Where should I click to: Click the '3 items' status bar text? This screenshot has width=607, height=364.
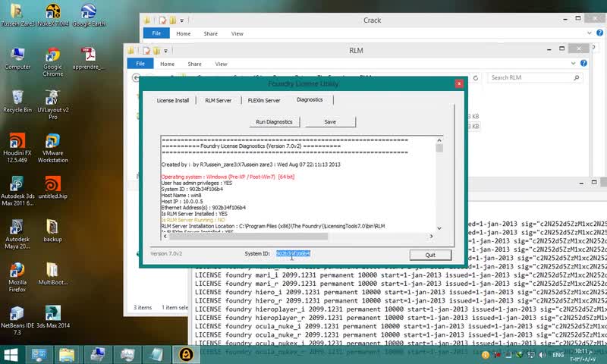(143, 308)
